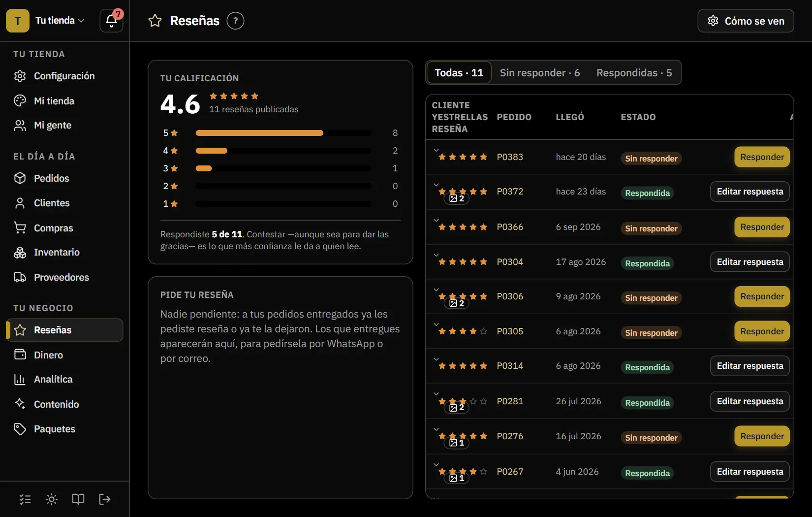
Task: Select the Todas · 11 tab
Action: tap(459, 73)
